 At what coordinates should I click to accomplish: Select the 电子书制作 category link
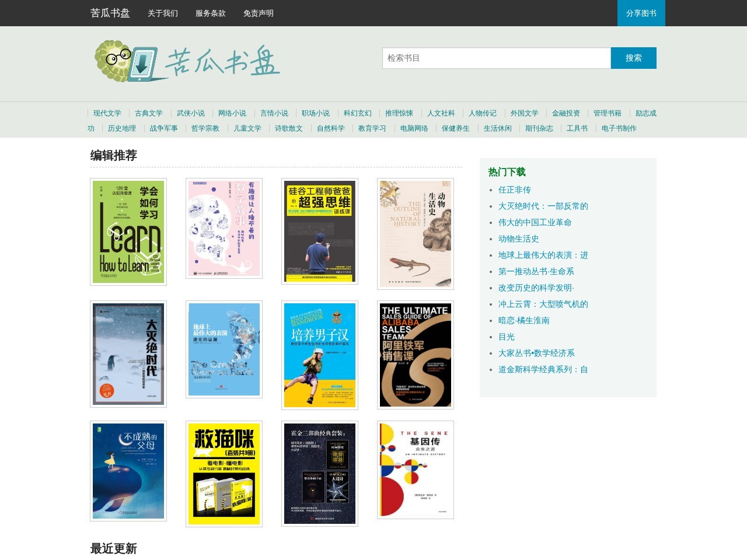click(619, 128)
